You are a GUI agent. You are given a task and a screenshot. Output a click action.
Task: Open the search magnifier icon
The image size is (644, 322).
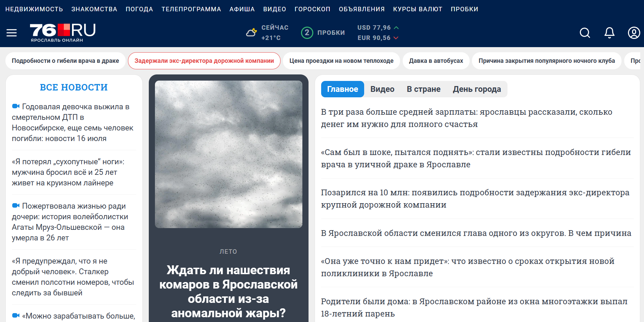[x=585, y=33]
